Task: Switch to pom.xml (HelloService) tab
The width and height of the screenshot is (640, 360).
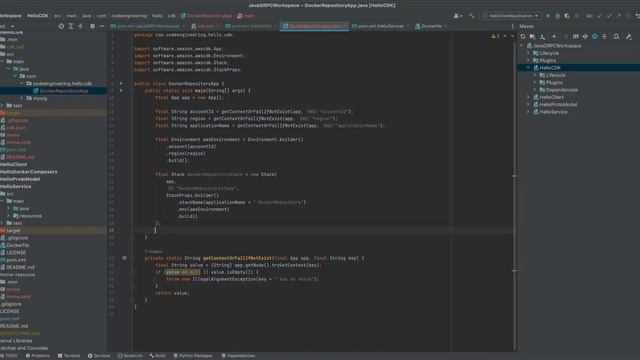Action: click(x=380, y=26)
